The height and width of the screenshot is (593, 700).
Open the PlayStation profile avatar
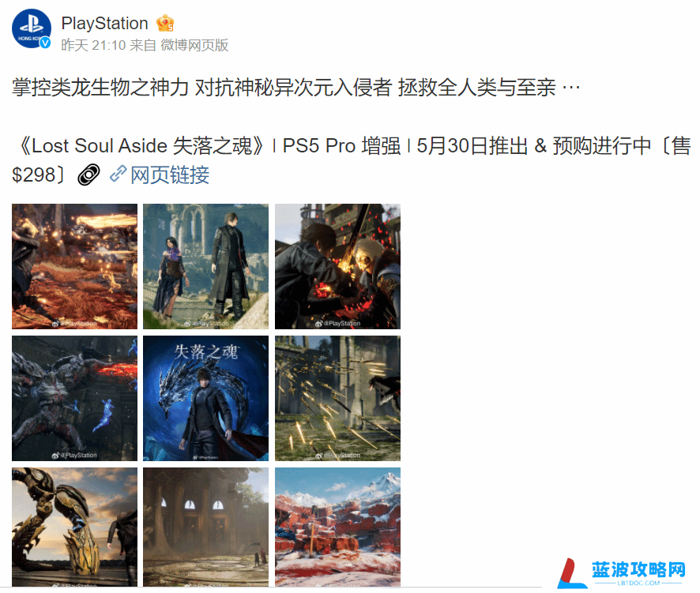32,28
